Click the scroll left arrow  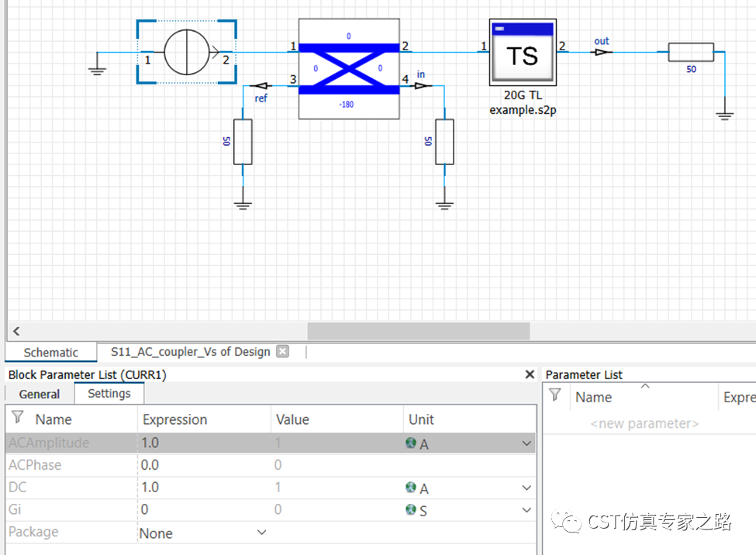coord(16,331)
